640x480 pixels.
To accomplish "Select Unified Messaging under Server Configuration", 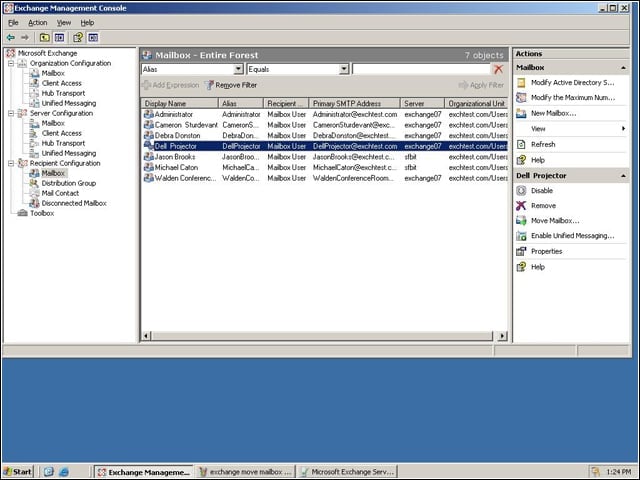I will click(69, 153).
